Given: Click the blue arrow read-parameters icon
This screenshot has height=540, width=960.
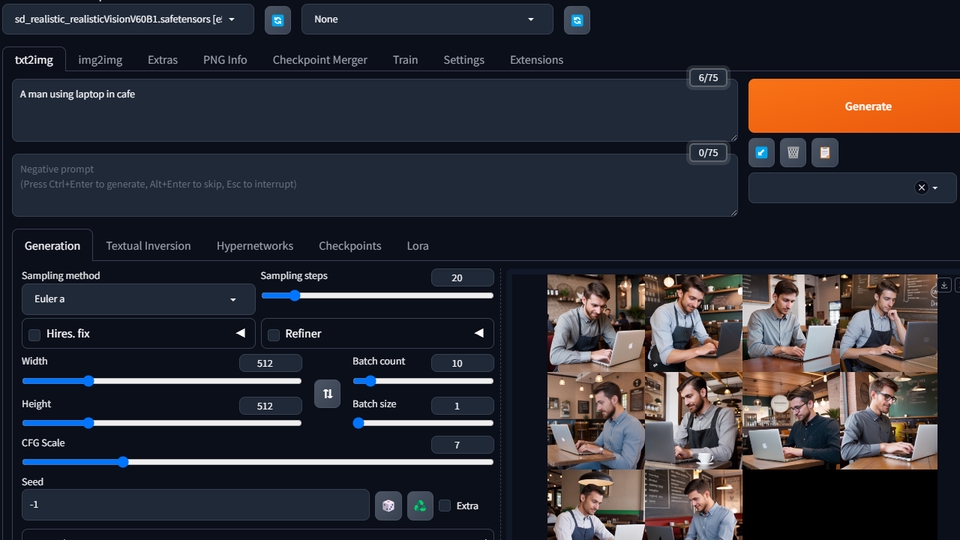Looking at the screenshot, I should [761, 152].
